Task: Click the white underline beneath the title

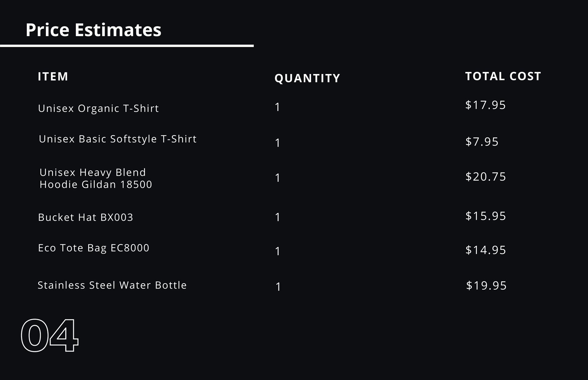Action: click(127, 46)
